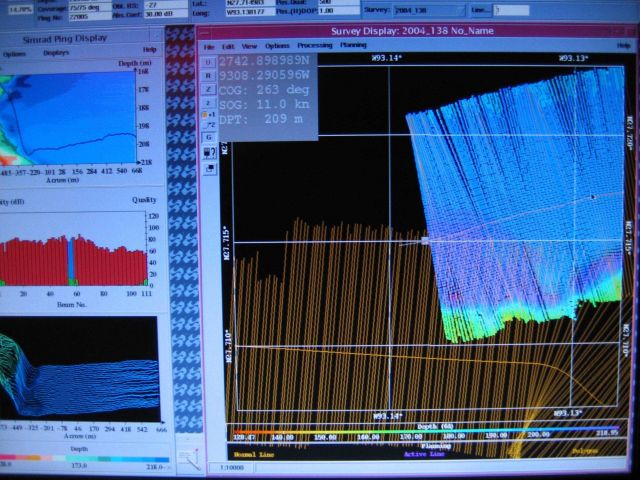Click the across-track depth profile plot
Viewport: 640px width, 480px height.
68,118
